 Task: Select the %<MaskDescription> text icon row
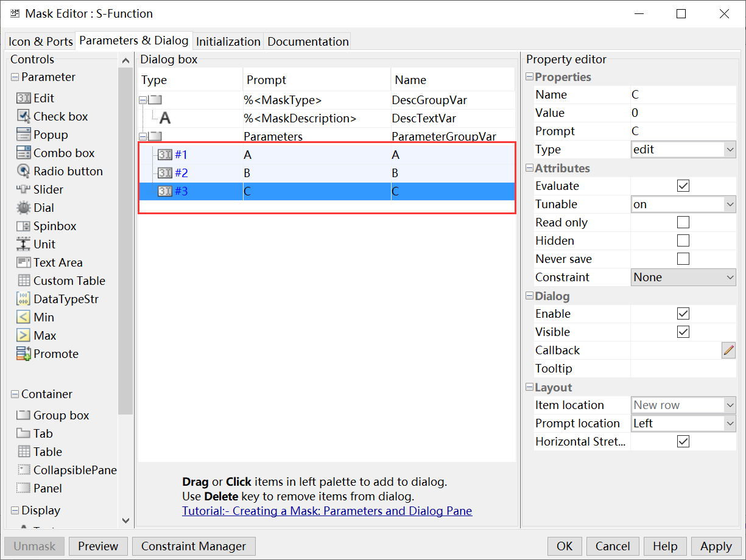point(164,119)
